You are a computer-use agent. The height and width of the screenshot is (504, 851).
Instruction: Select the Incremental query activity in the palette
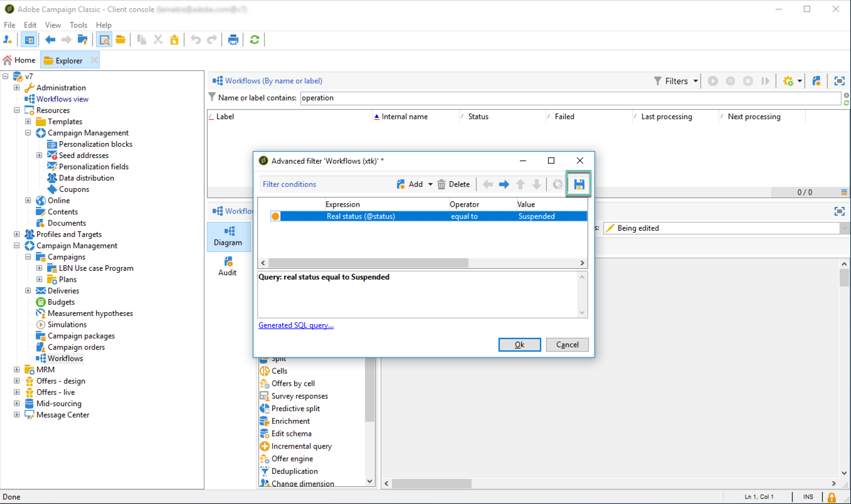(x=302, y=446)
